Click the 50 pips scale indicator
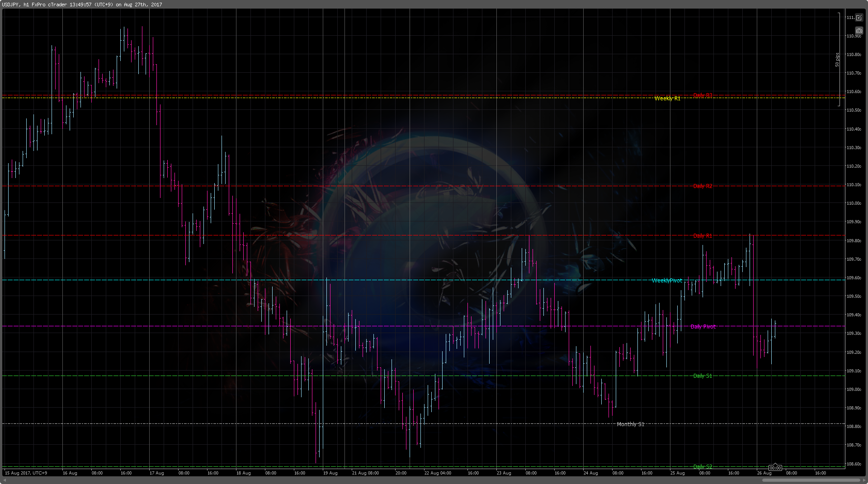 pos(837,60)
